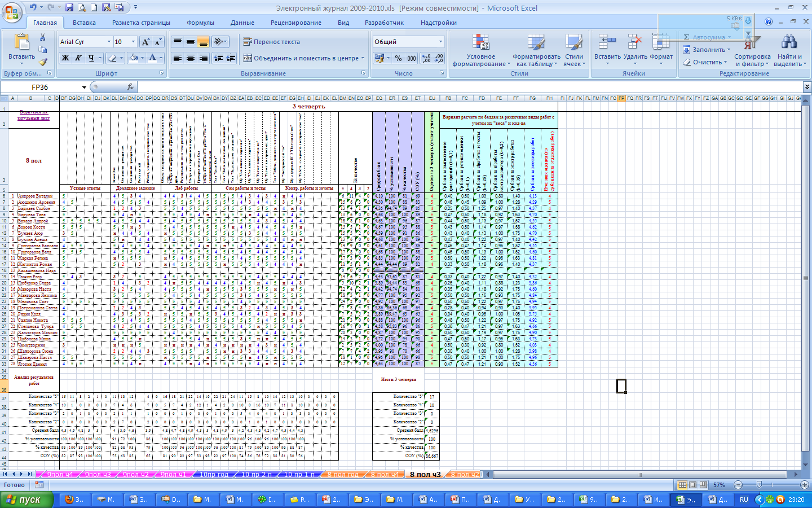Open print preview from Quick Access Toolbar
Image resolution: width=812 pixels, height=508 pixels.
click(82, 7)
